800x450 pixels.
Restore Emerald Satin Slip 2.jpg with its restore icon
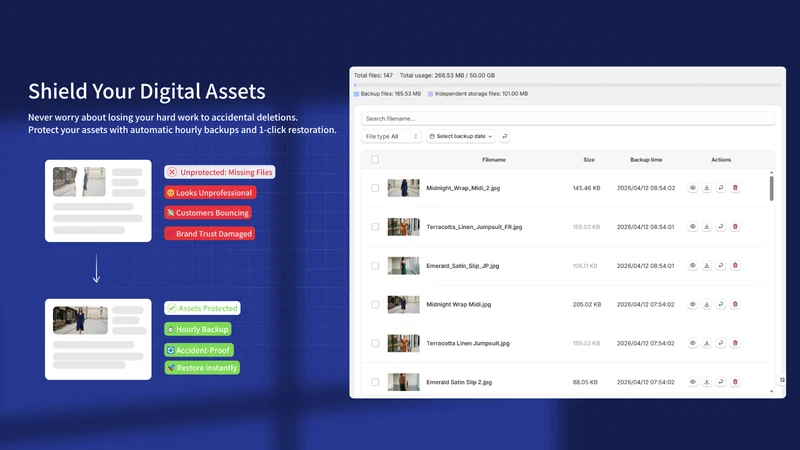click(721, 382)
